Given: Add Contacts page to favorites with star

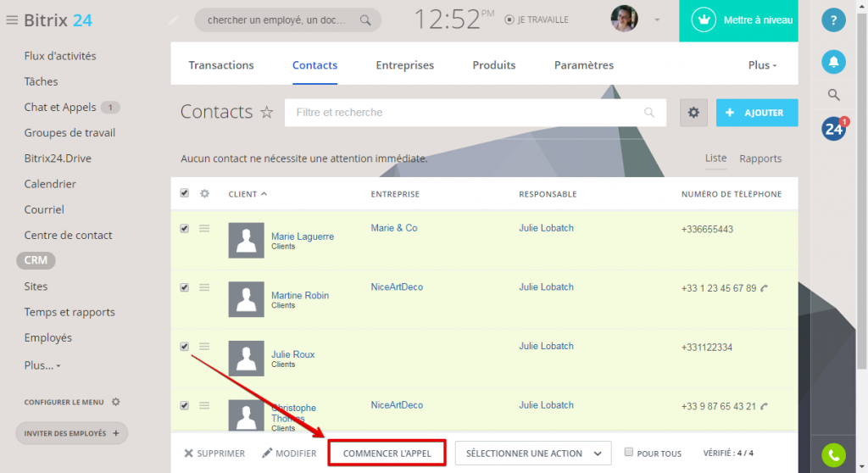Looking at the screenshot, I should [267, 113].
